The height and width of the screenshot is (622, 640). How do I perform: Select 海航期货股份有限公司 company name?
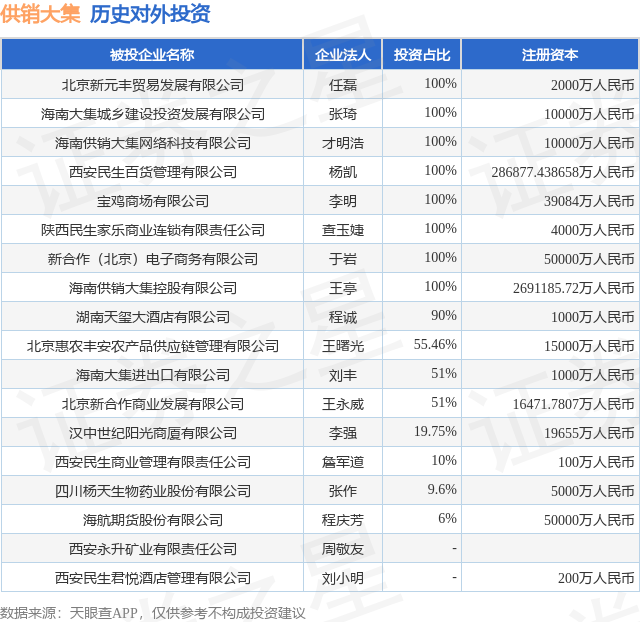tap(153, 520)
